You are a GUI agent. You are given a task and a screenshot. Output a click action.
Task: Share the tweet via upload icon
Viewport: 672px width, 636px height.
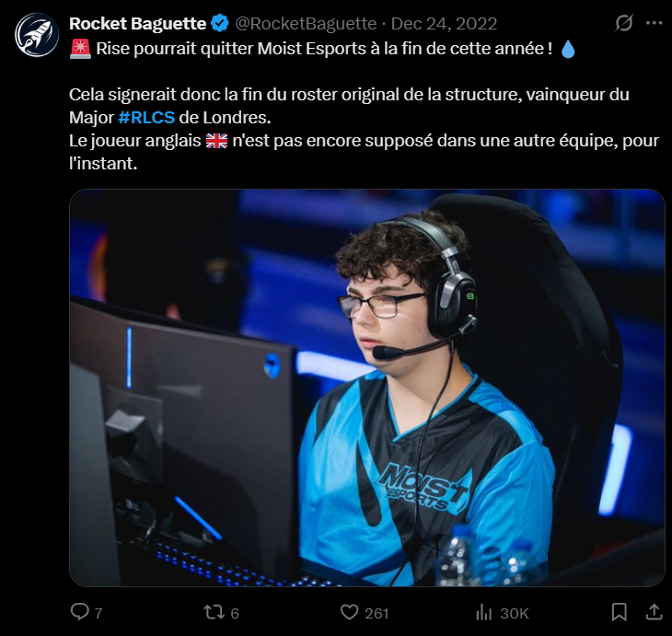654,611
